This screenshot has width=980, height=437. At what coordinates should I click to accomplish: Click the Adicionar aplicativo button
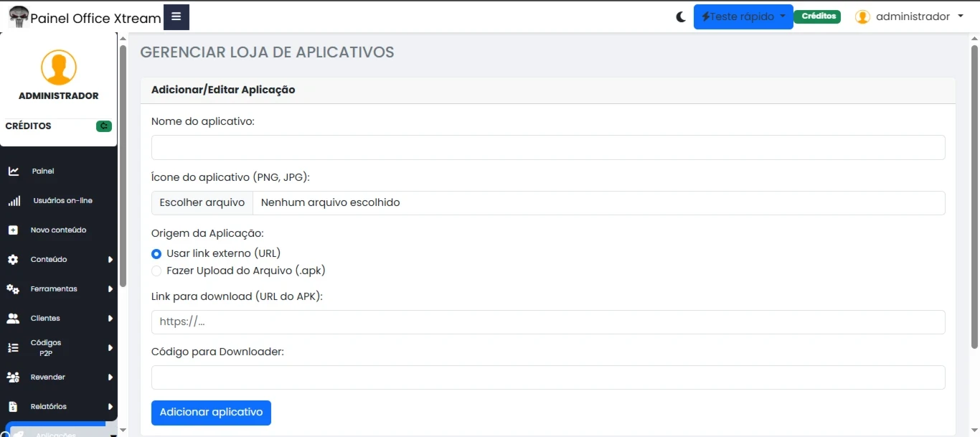tap(211, 413)
